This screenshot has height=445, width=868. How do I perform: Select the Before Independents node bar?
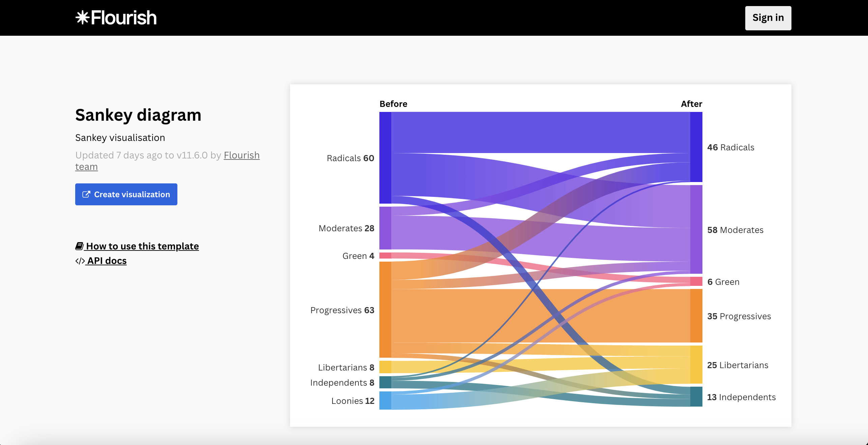tap(385, 382)
